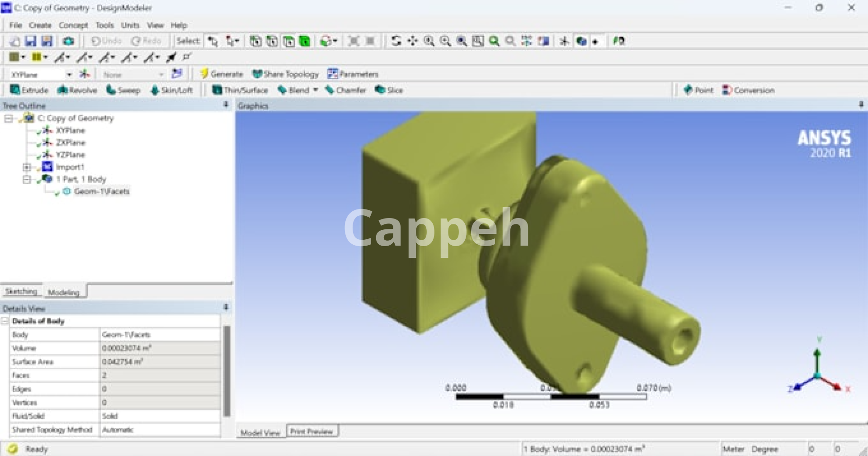Open the XYPlane plane dropdown
Screen dimensions: 868x456
tap(69, 74)
